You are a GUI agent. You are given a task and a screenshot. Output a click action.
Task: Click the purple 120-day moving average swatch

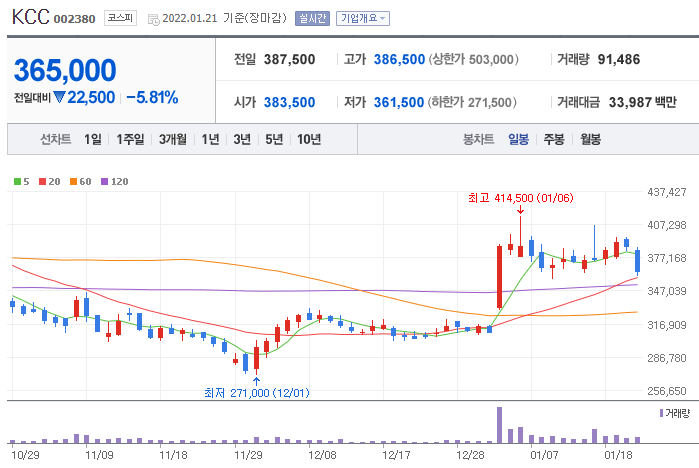[105, 181]
